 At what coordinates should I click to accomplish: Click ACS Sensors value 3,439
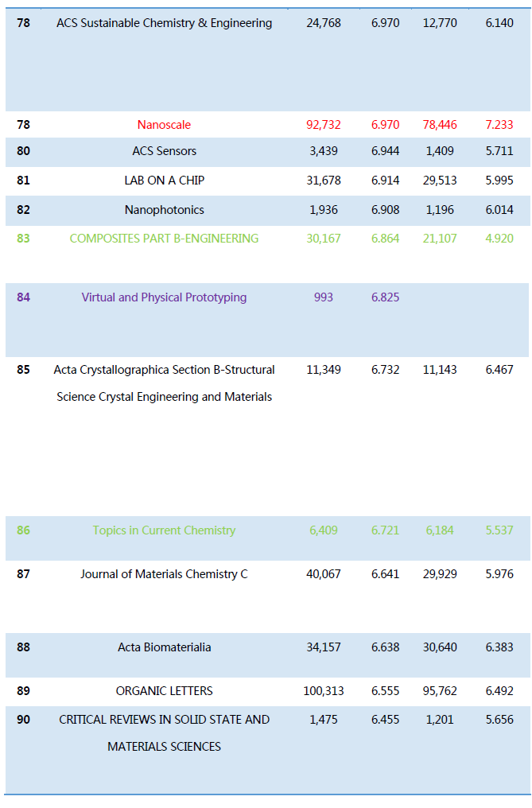tap(323, 151)
